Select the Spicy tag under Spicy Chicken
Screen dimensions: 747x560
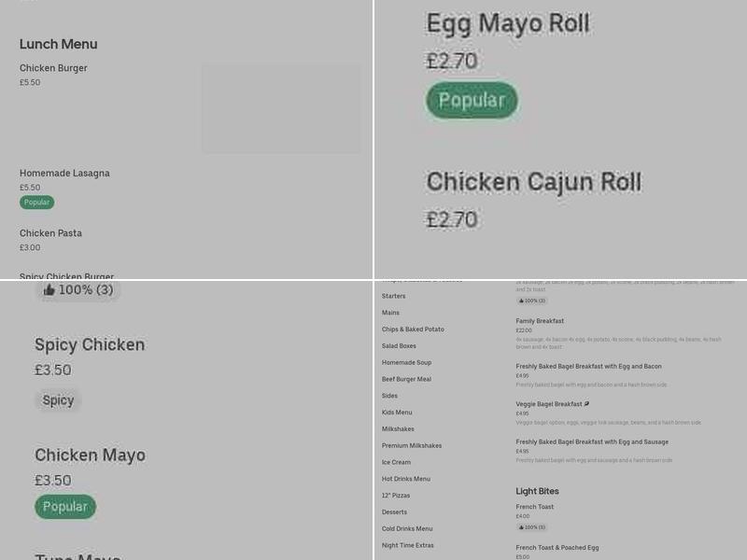58,399
